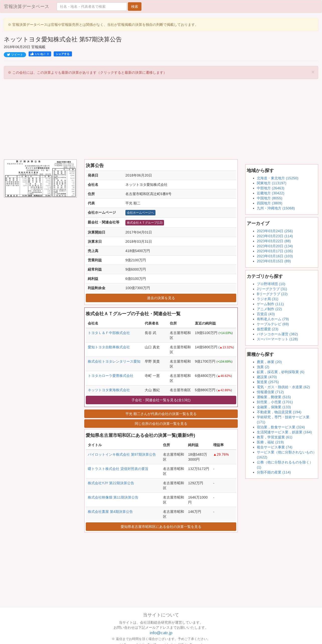The height and width of the screenshot is (644, 322).
Task: Open the 官報決算データベース home link
Action: tap(26, 7)
